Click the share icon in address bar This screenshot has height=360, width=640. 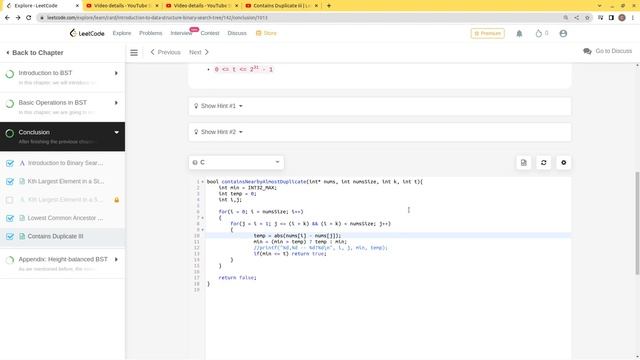pyautogui.click(x=576, y=18)
